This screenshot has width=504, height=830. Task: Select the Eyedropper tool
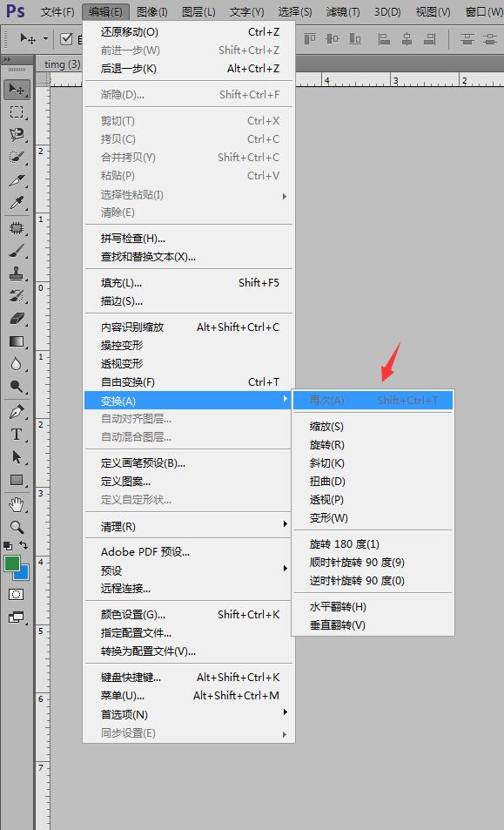click(x=17, y=203)
